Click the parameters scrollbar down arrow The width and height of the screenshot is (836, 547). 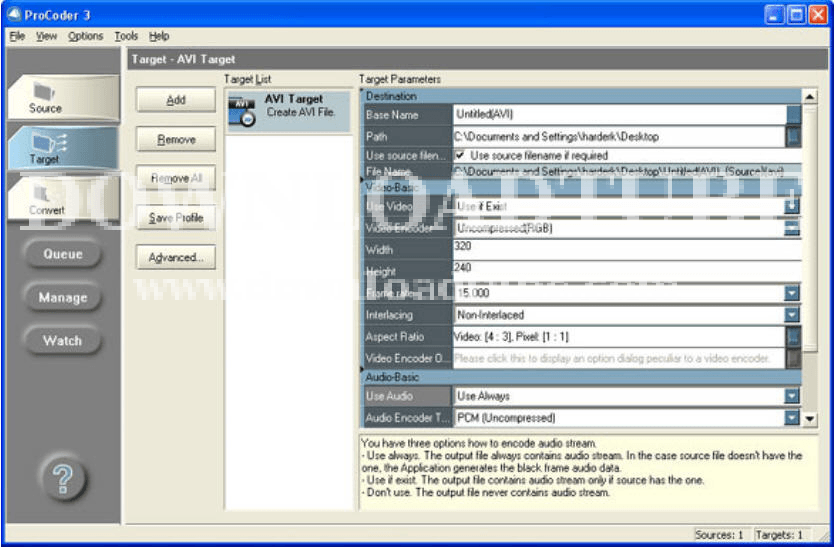click(x=809, y=419)
